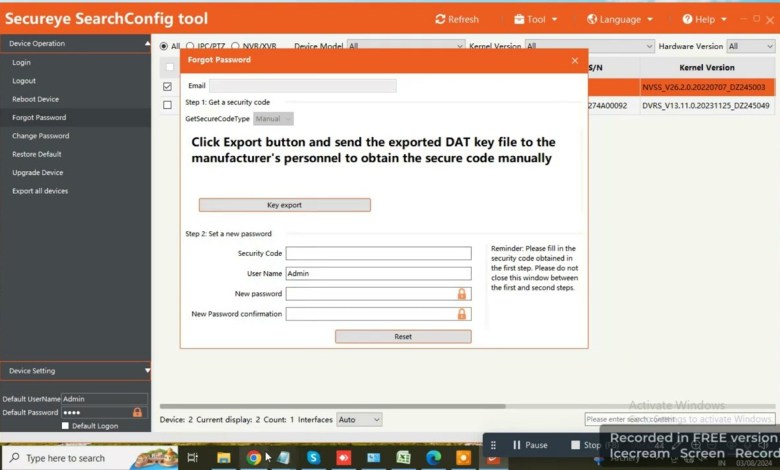Open the Language menu
Image resolution: width=780 pixels, height=470 pixels.
(620, 19)
